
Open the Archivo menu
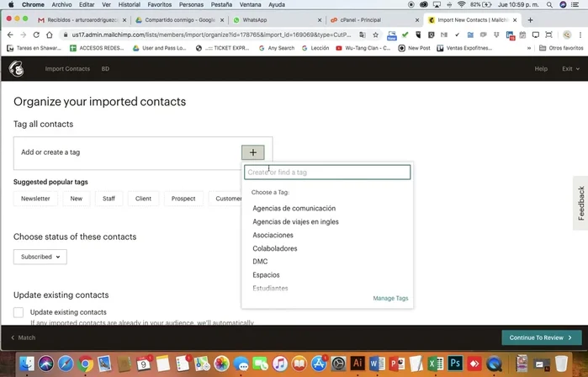click(x=61, y=4)
